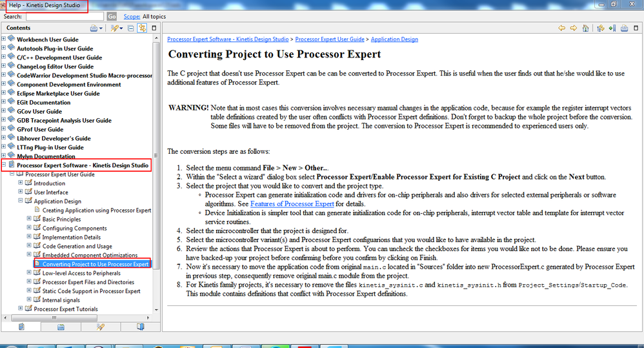644x348 pixels.
Task: Open Low-level Access to Peripherals topic
Action: 81,273
